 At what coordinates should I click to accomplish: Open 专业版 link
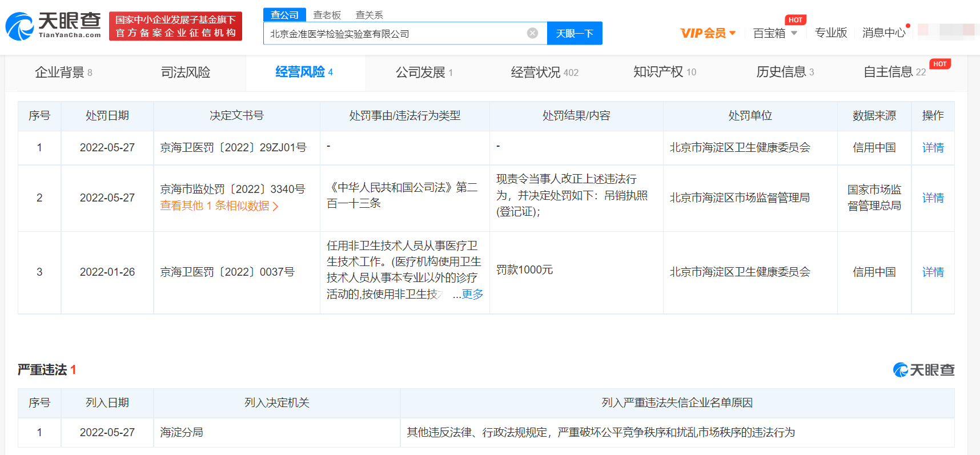pyautogui.click(x=831, y=33)
